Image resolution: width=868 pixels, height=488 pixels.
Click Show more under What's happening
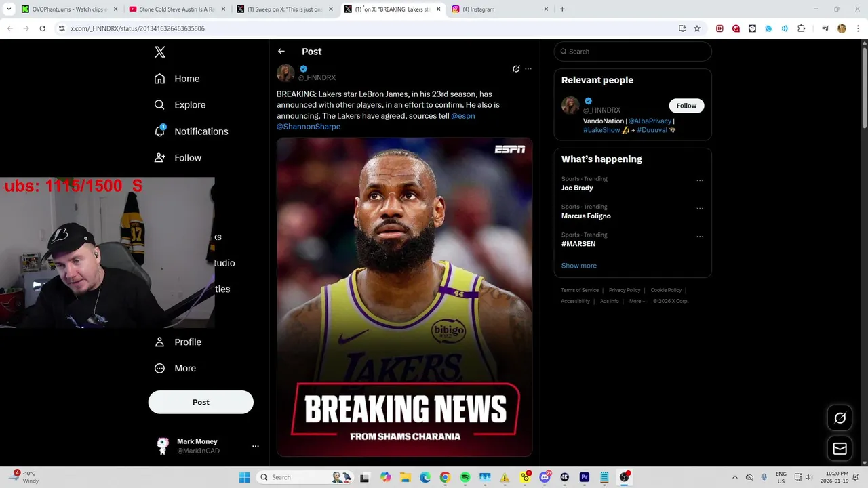click(578, 266)
